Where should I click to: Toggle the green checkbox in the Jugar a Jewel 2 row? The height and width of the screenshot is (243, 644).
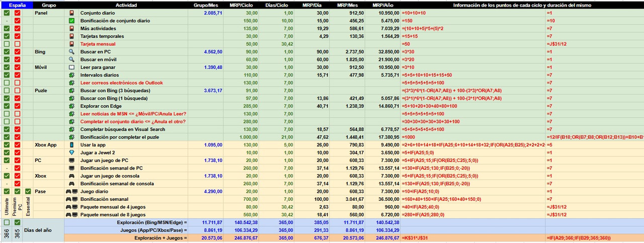[x=7, y=152]
